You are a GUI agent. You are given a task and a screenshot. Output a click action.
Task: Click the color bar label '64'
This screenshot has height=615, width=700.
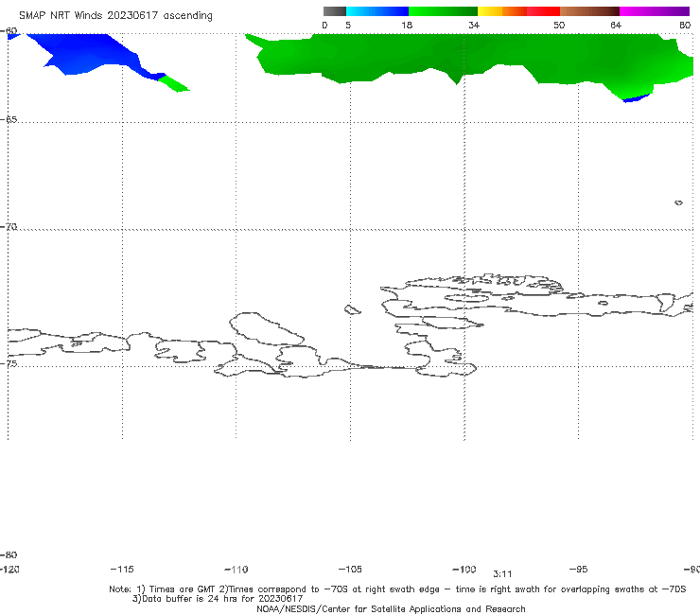tap(616, 26)
